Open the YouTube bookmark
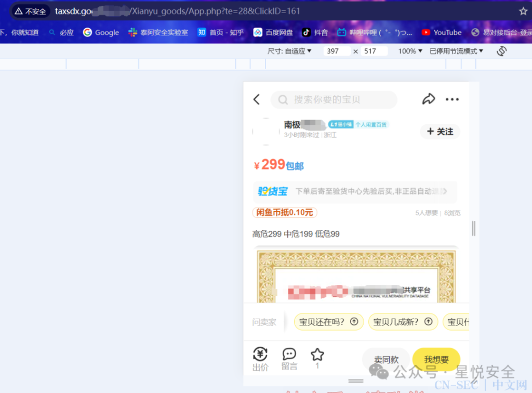This screenshot has height=393, width=532. [442, 33]
